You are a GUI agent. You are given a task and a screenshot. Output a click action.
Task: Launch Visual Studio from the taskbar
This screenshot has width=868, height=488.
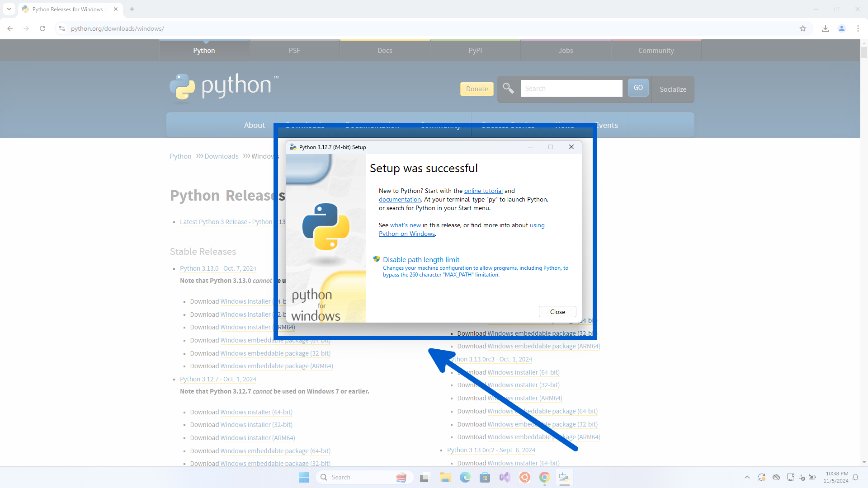(505, 477)
